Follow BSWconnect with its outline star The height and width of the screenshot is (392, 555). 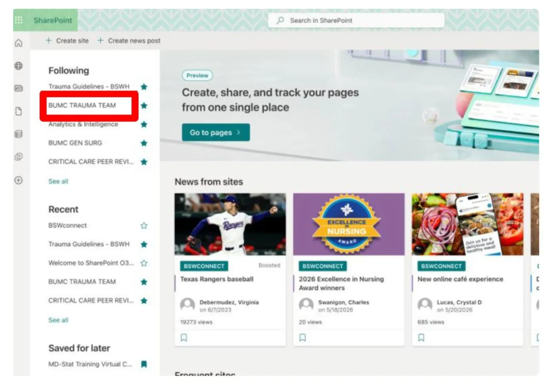coord(144,226)
